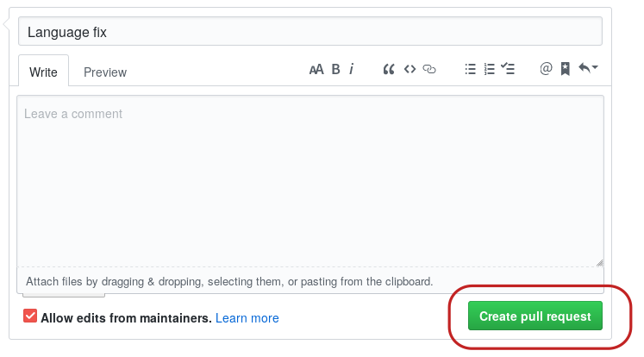Viewport: 644px width, 357px height.
Task: Add a numbered list
Action: [x=490, y=70]
